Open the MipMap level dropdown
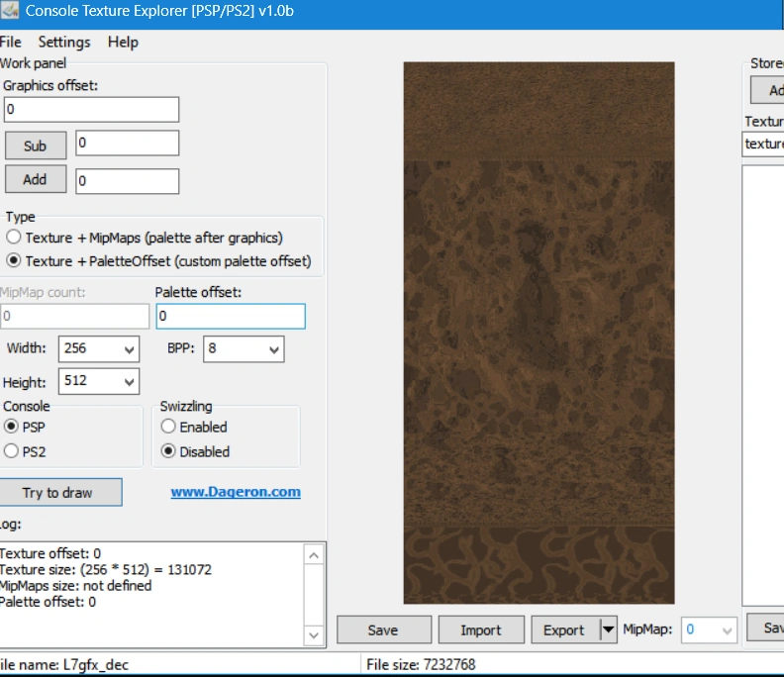 (x=709, y=630)
